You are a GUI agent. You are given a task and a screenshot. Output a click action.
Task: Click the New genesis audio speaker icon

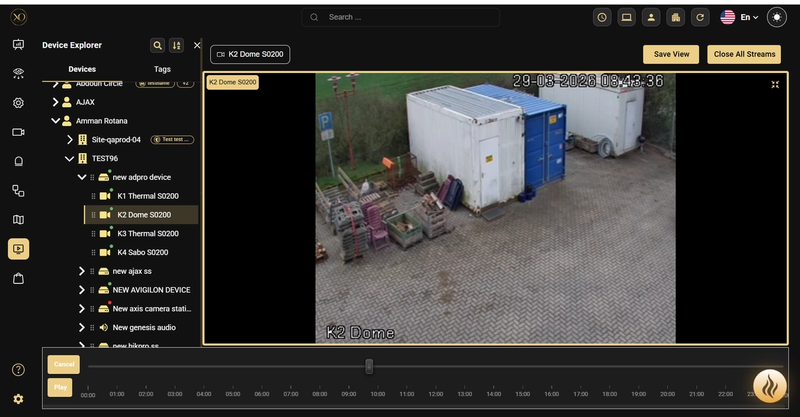point(104,328)
